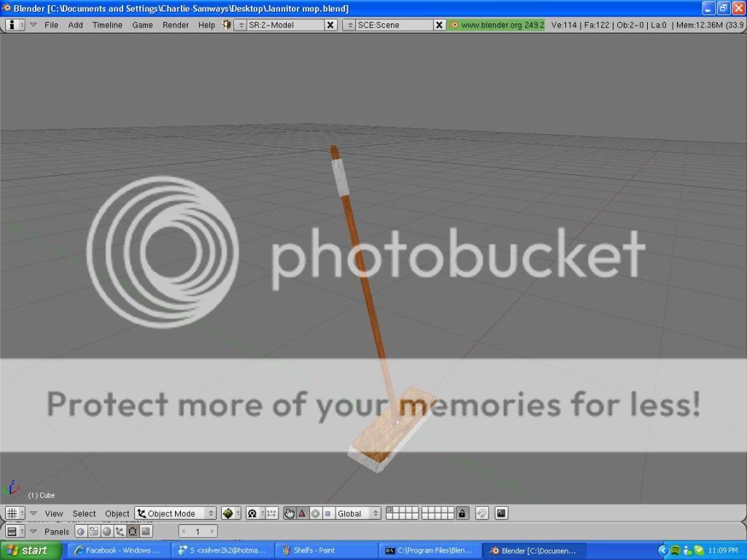Screen dimensions: 747x560
Task: Expand hidden system tray icons arrow
Action: coord(662,551)
